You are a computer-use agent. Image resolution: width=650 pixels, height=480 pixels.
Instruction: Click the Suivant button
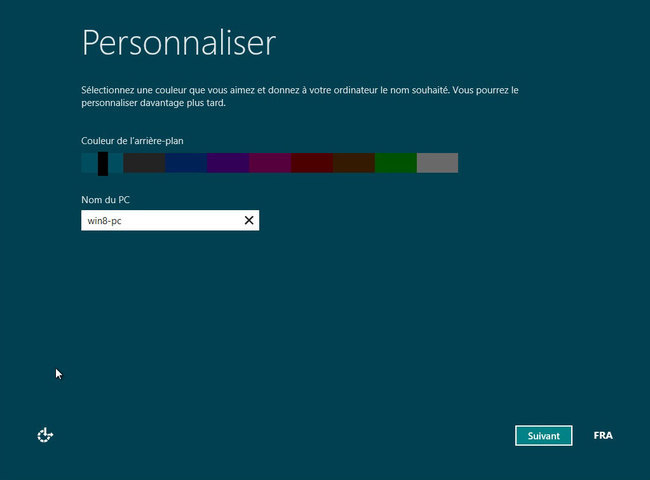point(543,436)
